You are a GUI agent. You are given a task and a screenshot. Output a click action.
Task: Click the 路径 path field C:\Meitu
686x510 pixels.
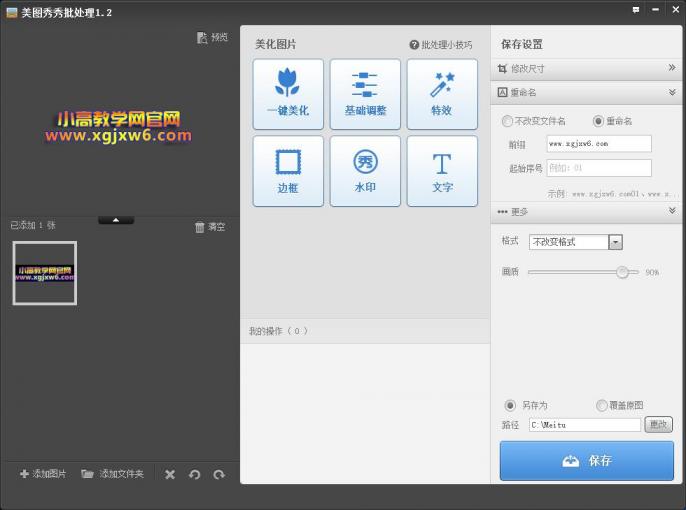(x=585, y=425)
